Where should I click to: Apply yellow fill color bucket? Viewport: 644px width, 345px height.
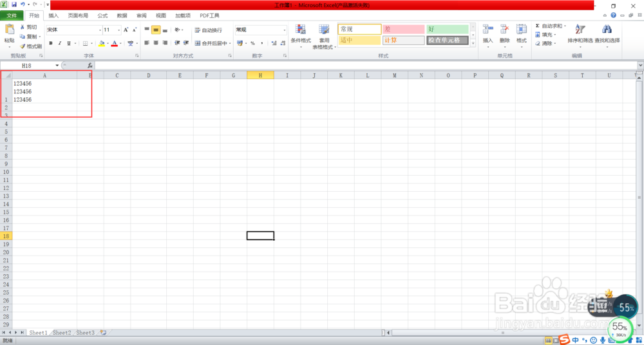pyautogui.click(x=102, y=43)
